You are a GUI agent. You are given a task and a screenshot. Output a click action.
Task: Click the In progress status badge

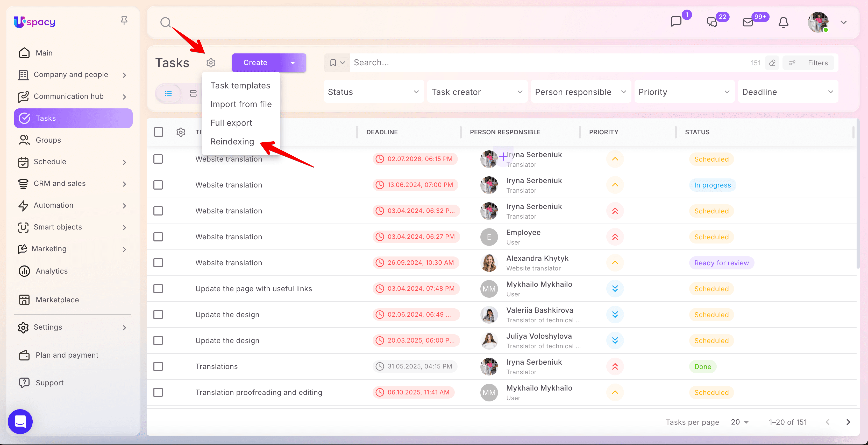[712, 185]
